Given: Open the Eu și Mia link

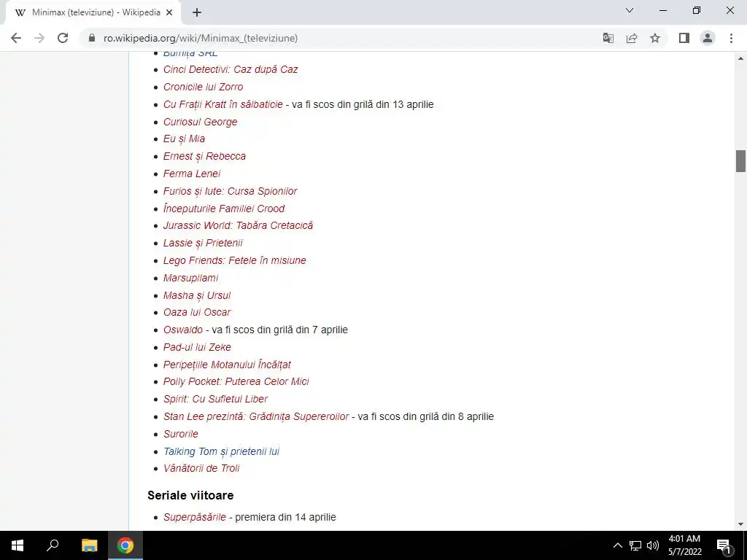Looking at the screenshot, I should click(184, 139).
